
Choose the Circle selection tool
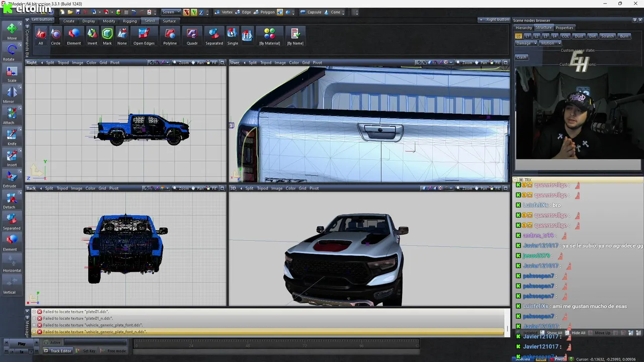tap(56, 37)
